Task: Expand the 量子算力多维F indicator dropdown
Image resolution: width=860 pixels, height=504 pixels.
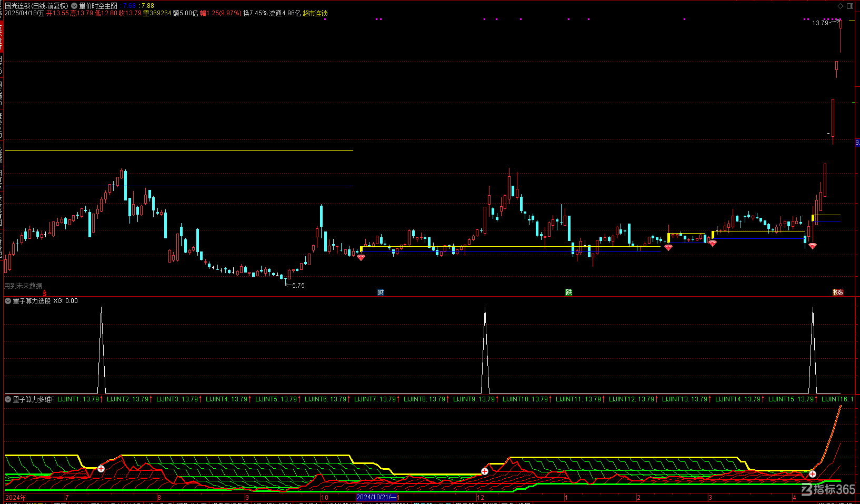Action: (8, 399)
